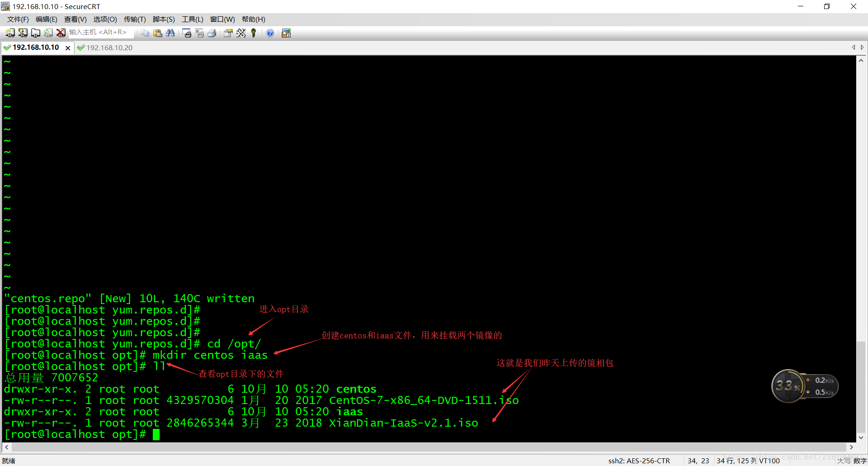Click the Reconnect session icon
Screen dimensions: 868x466
tap(48, 33)
